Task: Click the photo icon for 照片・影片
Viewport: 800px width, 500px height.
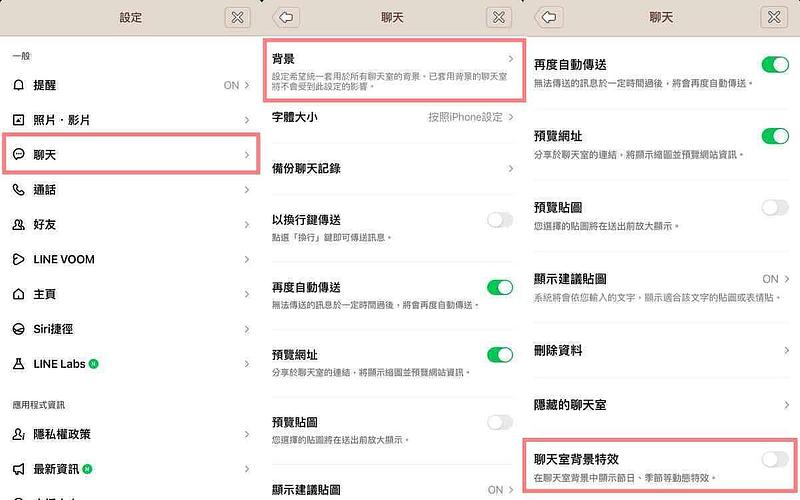Action: (18, 120)
